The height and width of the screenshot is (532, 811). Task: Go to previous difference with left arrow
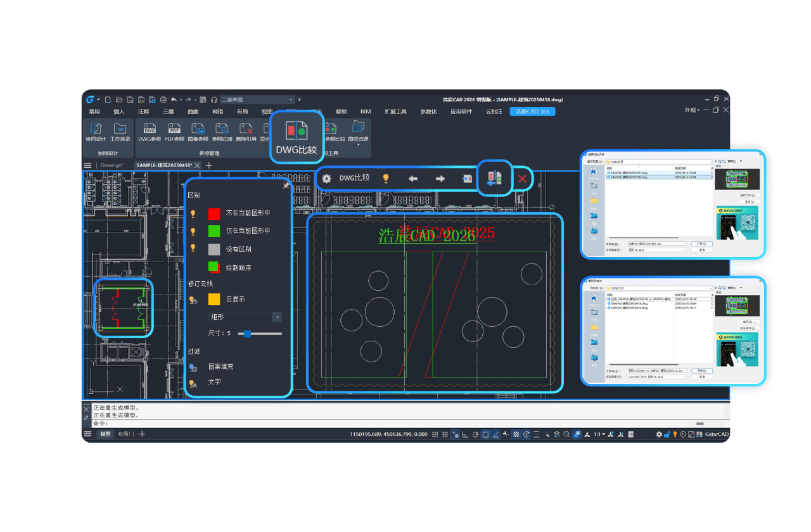(412, 179)
